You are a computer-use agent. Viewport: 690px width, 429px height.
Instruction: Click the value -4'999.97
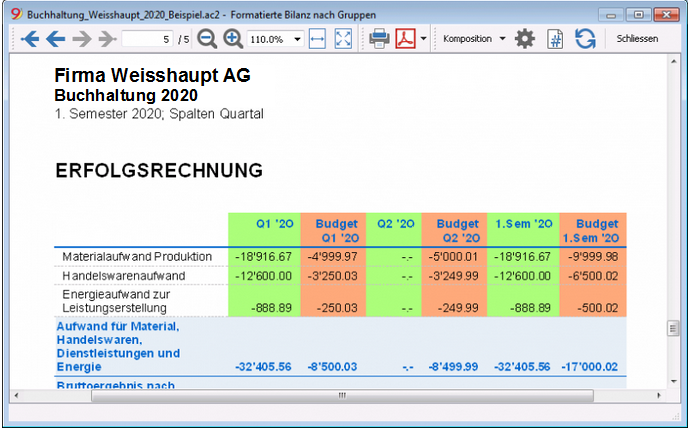tap(332, 257)
